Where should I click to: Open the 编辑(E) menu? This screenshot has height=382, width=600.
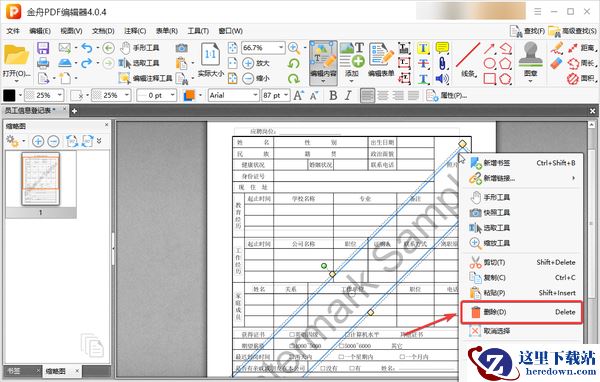click(x=40, y=31)
